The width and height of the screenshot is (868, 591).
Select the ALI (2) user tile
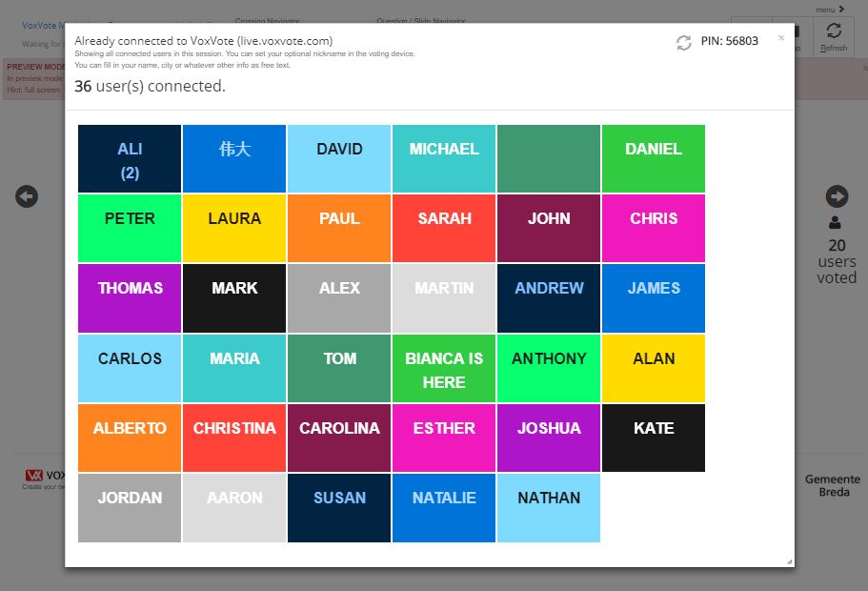point(130,159)
